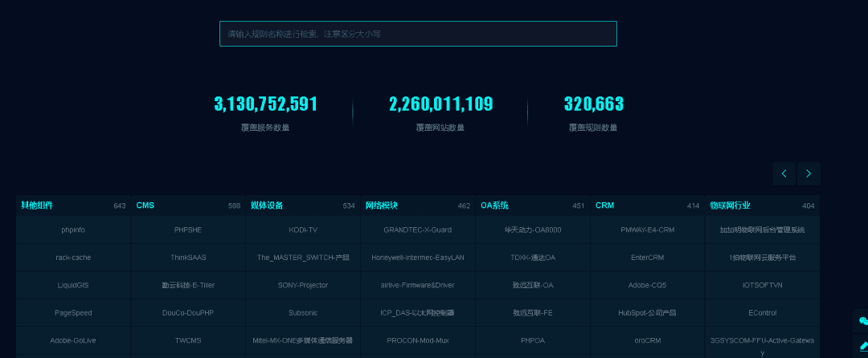Select the LiquidGIS rule
The image size is (868, 358).
(x=73, y=285)
